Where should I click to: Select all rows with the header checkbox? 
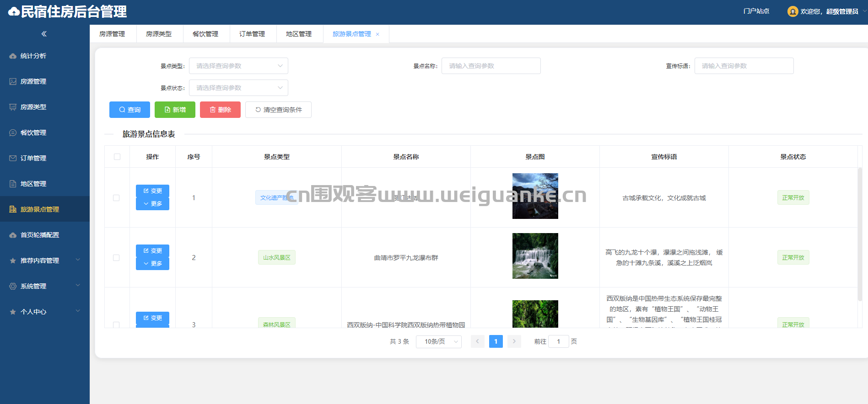click(x=117, y=157)
